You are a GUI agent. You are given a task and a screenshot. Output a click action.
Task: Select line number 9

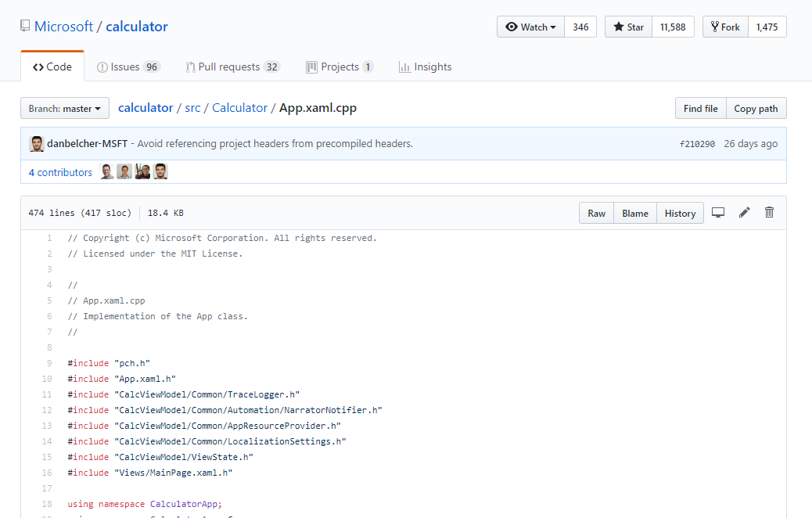49,363
